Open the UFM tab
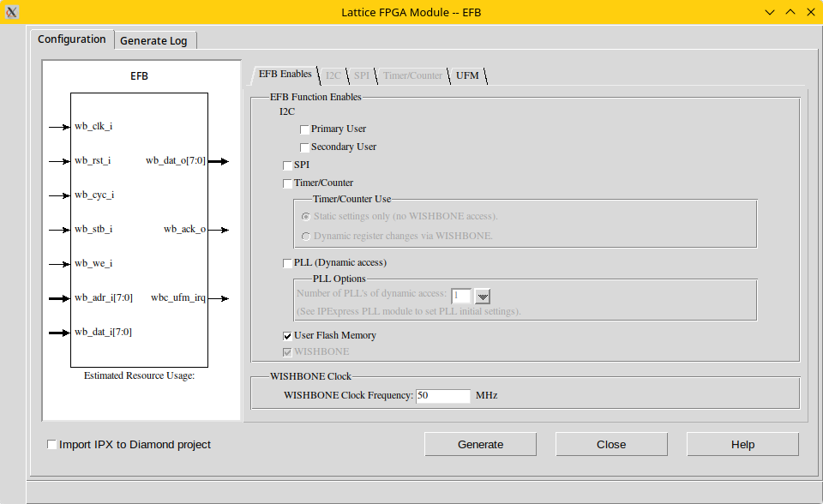This screenshot has width=823, height=504. (467, 75)
